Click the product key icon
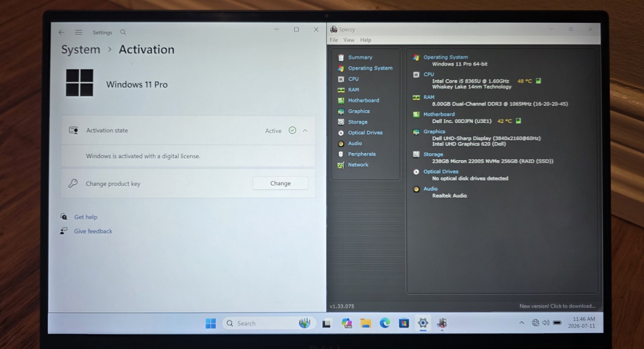Image resolution: width=644 pixels, height=349 pixels. tap(73, 183)
